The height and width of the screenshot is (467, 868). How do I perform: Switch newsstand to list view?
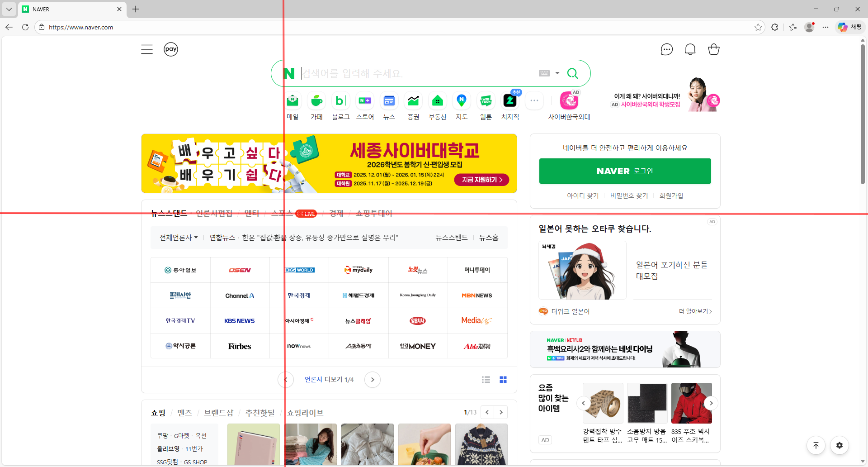(x=486, y=380)
